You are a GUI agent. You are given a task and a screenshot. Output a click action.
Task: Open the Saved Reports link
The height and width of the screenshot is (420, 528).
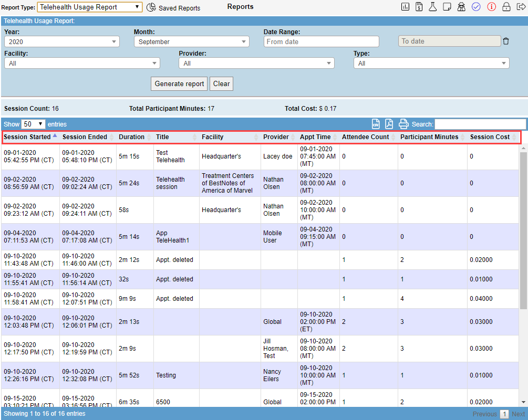180,8
